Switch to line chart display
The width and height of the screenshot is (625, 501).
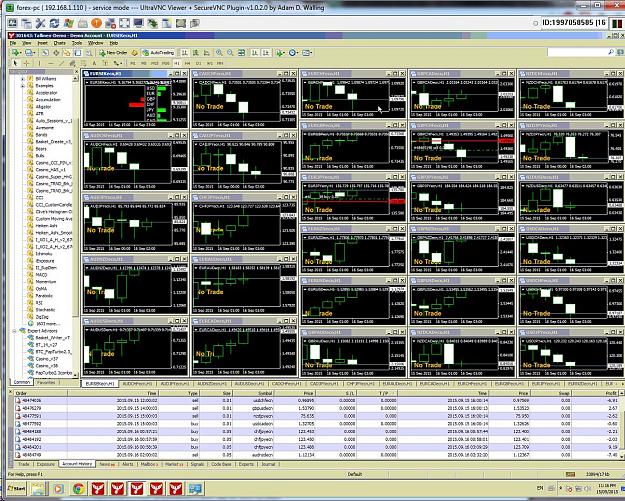coord(206,53)
